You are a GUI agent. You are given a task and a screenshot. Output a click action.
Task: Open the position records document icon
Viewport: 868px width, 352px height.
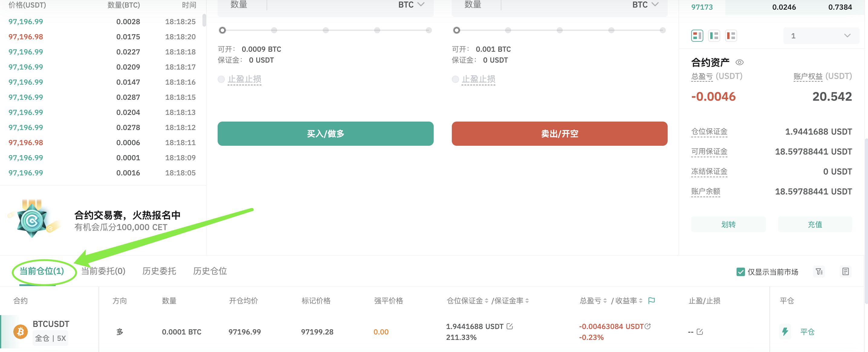point(845,272)
